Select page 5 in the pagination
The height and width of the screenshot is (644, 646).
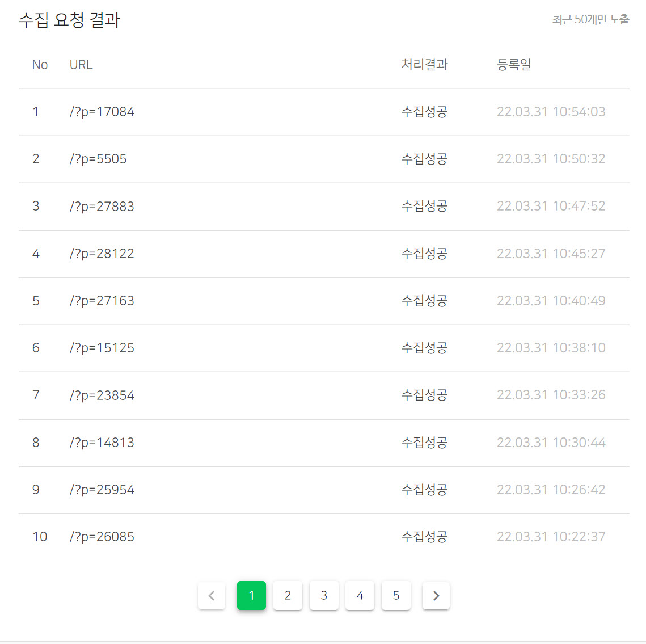[396, 595]
